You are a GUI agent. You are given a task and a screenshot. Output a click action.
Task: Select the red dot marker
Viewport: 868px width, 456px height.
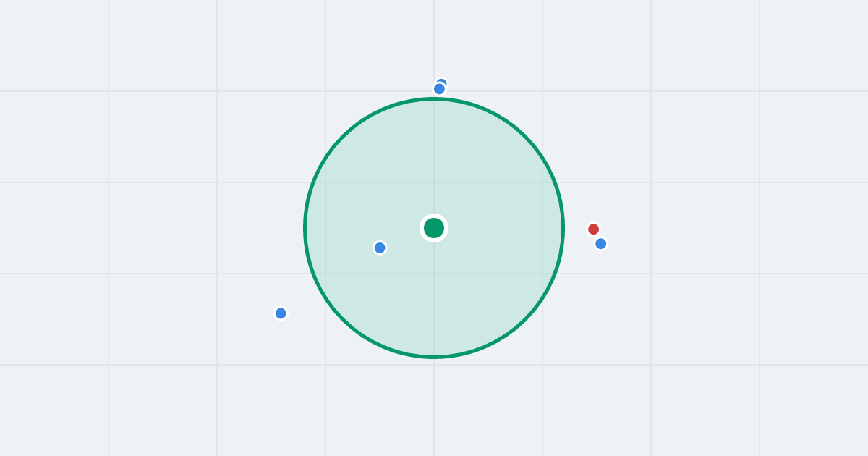[593, 229]
